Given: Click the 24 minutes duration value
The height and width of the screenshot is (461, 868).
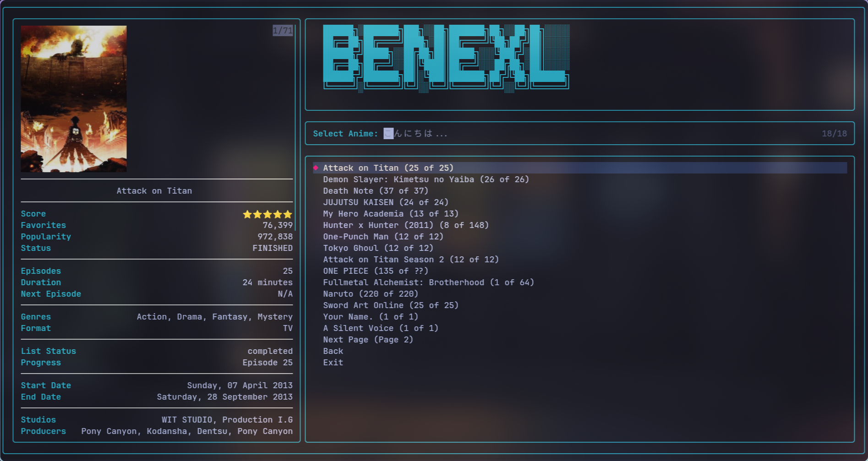Looking at the screenshot, I should click(267, 282).
